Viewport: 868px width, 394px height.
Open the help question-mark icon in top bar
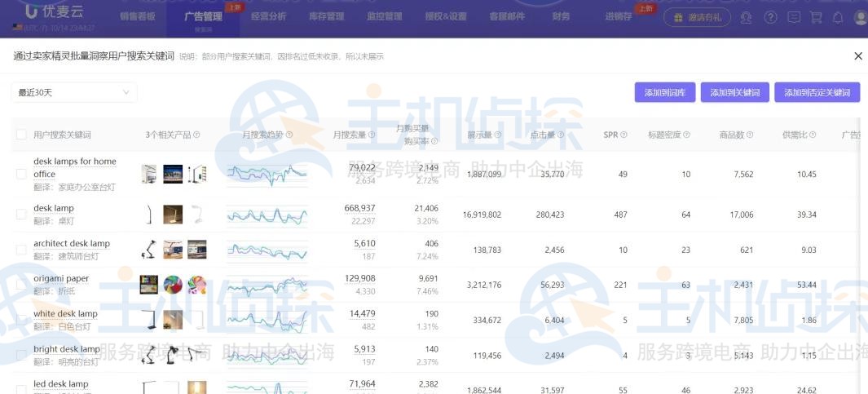[x=770, y=18]
